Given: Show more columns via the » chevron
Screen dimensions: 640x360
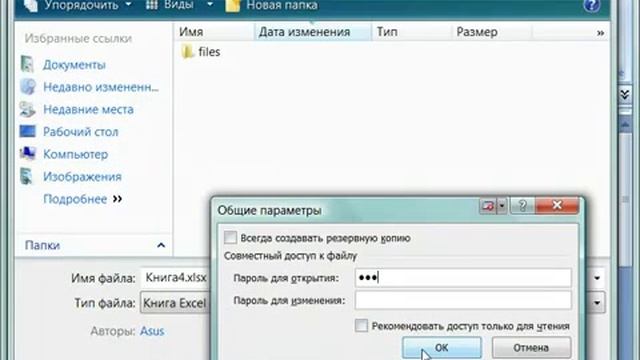Looking at the screenshot, I should [600, 33].
